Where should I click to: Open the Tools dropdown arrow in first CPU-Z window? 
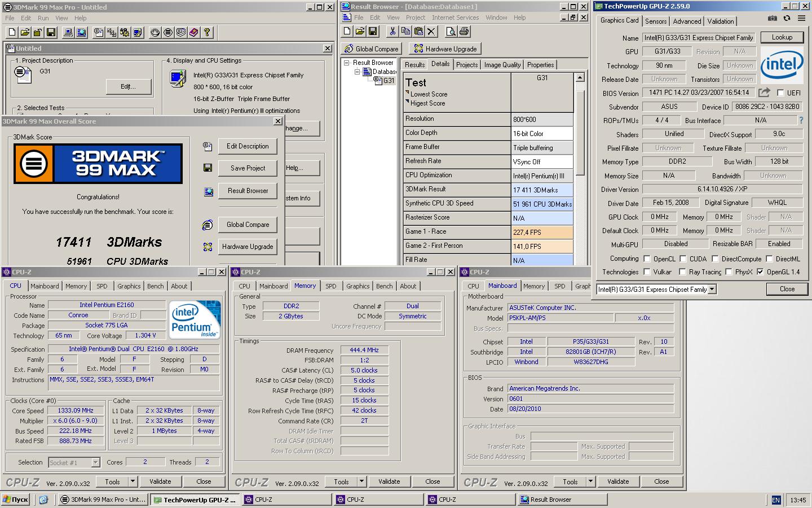click(x=133, y=481)
